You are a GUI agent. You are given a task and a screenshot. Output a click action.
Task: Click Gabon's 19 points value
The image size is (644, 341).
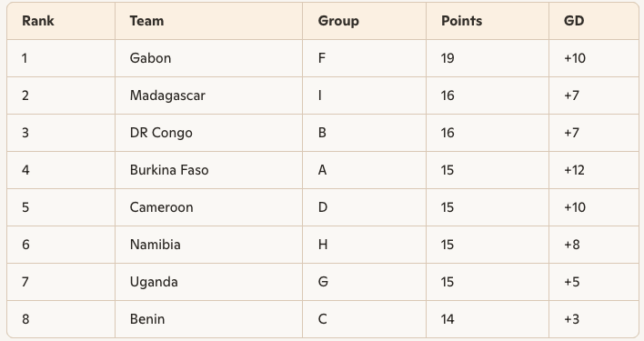click(x=448, y=58)
